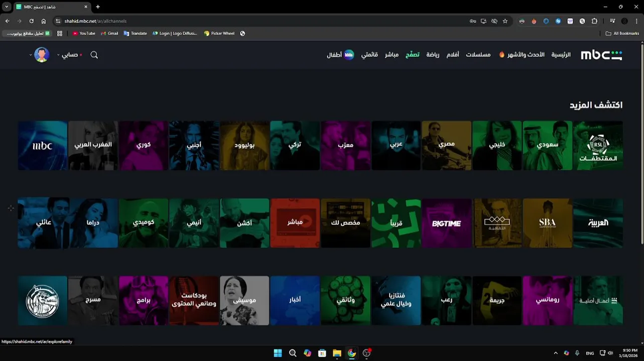Open the كوميدي comedy tile
644x361 pixels.
(x=144, y=223)
